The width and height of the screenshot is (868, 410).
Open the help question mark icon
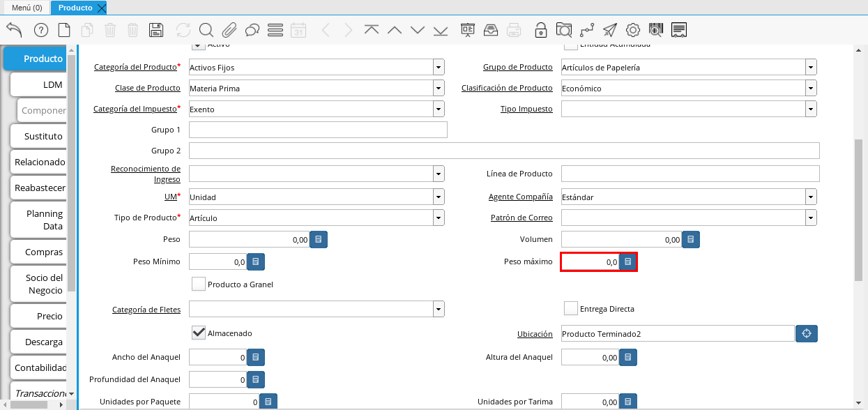(x=41, y=30)
